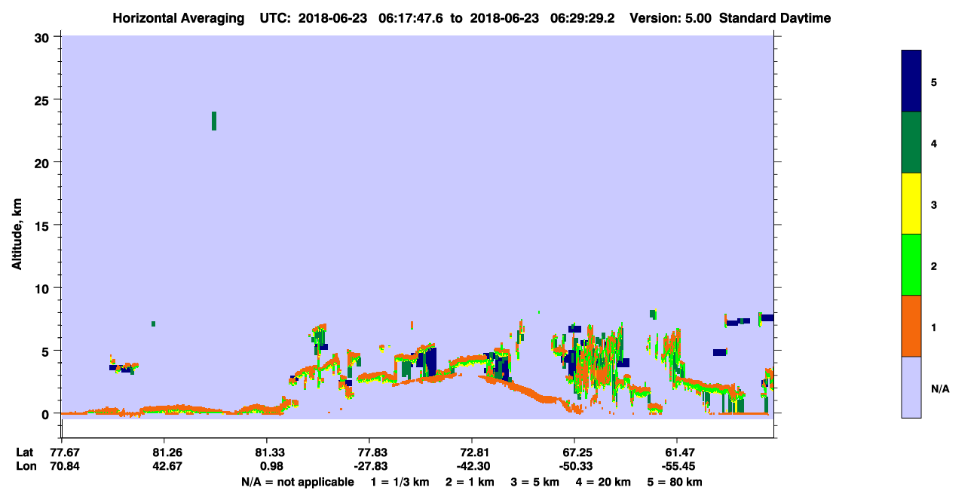
Task: Click the isolated green feature near 23 km altitude
Action: coord(214,121)
